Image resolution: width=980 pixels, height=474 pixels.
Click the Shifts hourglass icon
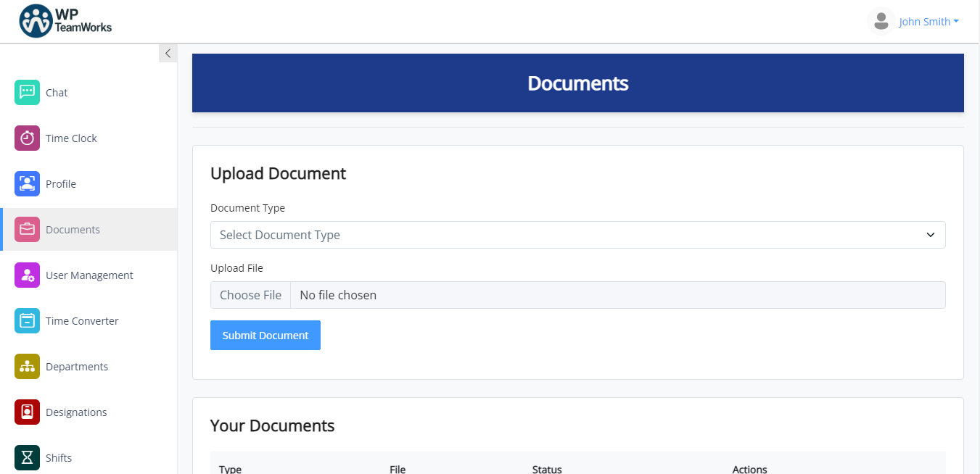click(x=27, y=457)
